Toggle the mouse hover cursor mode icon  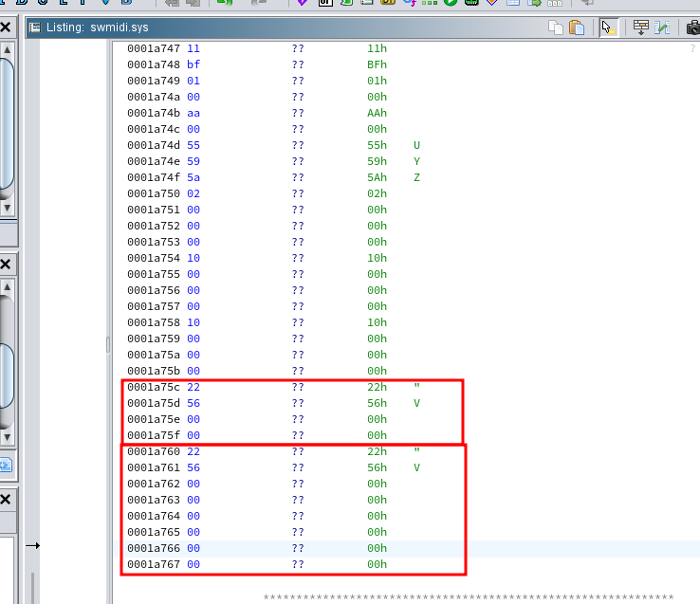click(x=608, y=27)
